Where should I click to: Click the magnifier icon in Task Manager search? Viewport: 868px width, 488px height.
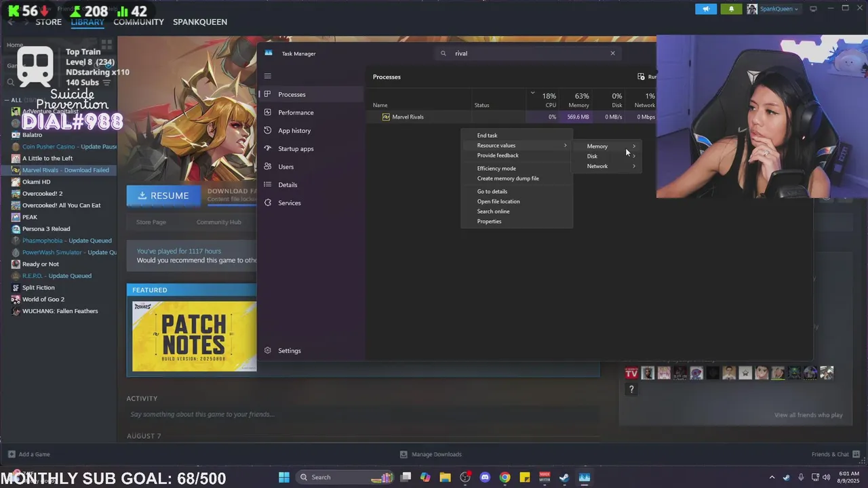pos(443,53)
